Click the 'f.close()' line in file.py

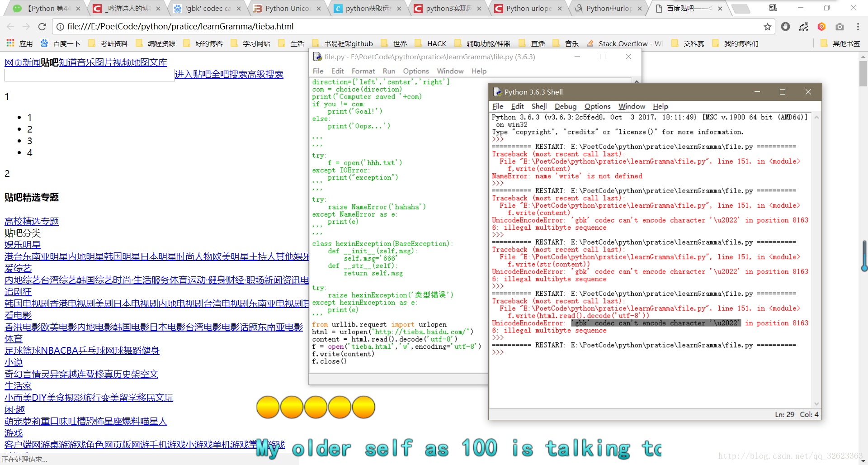pyautogui.click(x=329, y=361)
